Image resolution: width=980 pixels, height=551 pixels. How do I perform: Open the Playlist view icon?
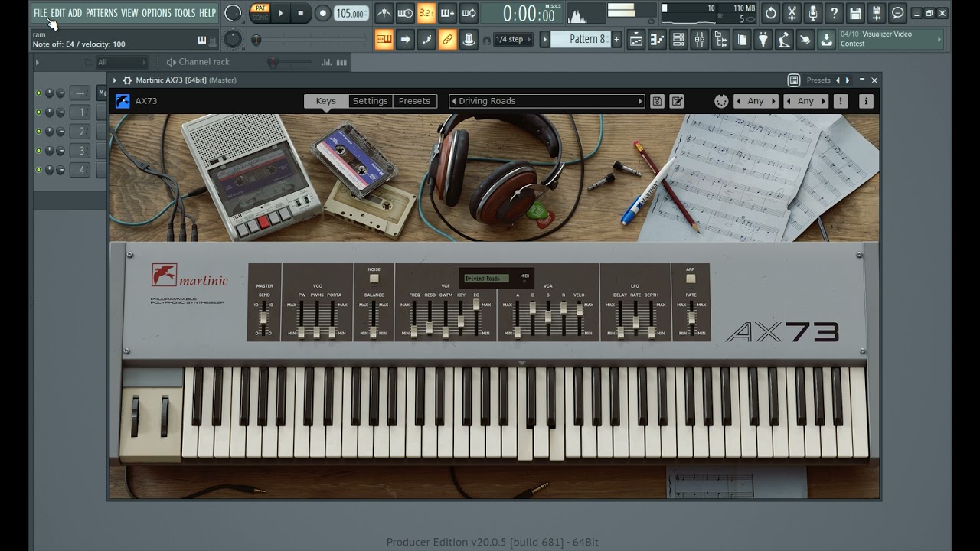point(635,40)
